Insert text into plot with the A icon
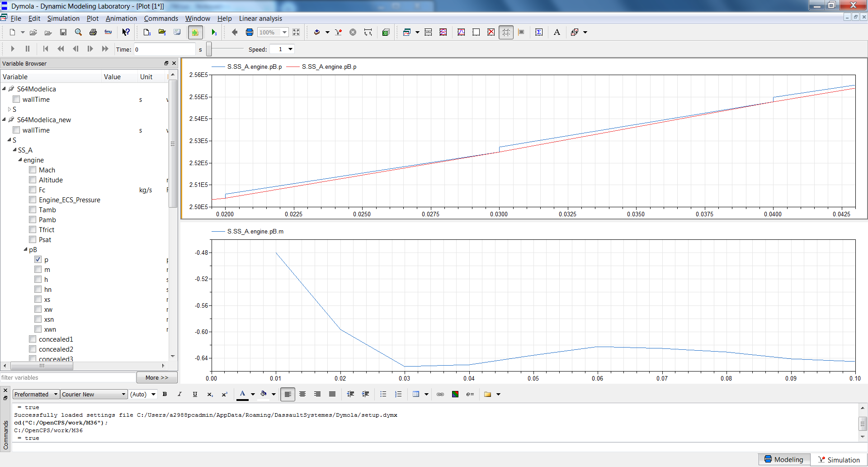Viewport: 868px width, 467px height. (x=557, y=32)
